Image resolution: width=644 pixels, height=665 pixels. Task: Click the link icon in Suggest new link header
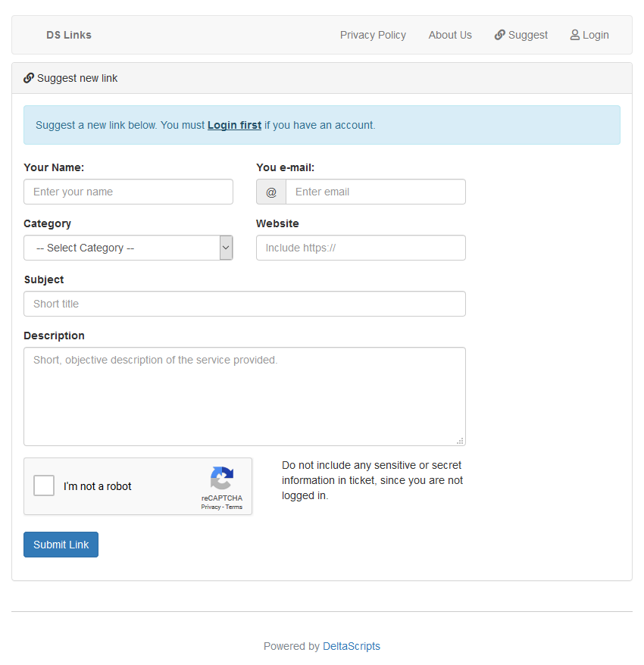(29, 78)
